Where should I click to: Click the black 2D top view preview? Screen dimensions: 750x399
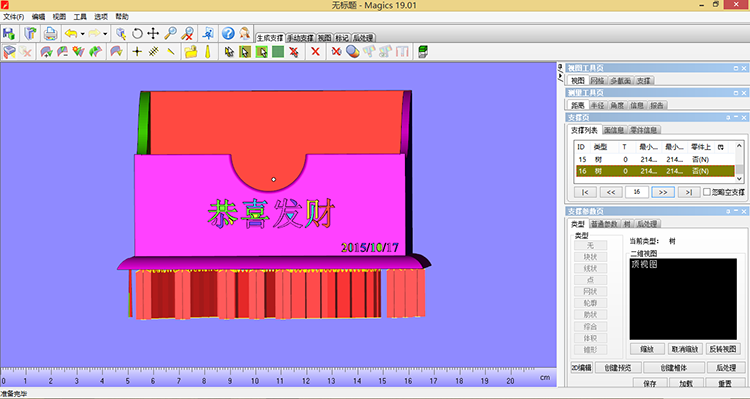683,299
